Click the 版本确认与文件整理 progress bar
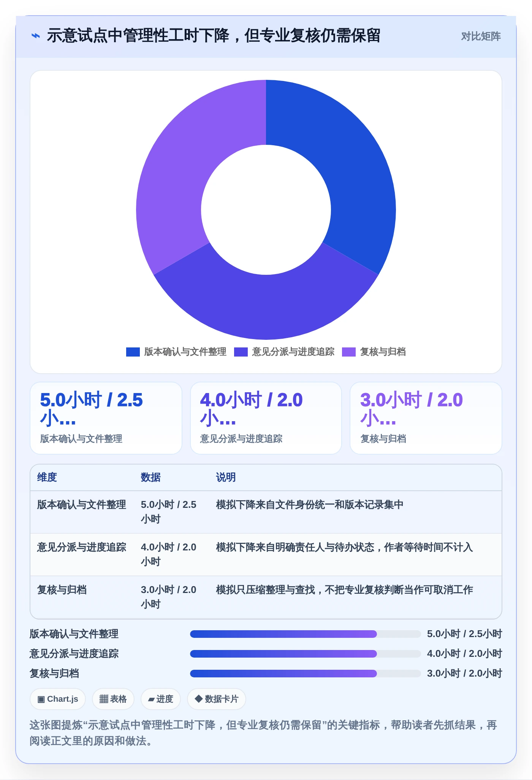The width and height of the screenshot is (532, 780). pyautogui.click(x=306, y=634)
